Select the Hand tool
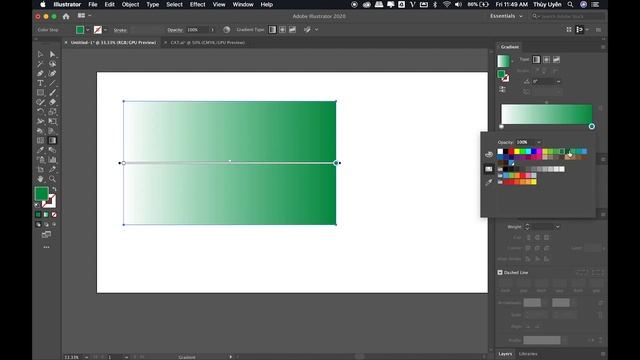This screenshot has width=640, height=360. tap(40, 179)
